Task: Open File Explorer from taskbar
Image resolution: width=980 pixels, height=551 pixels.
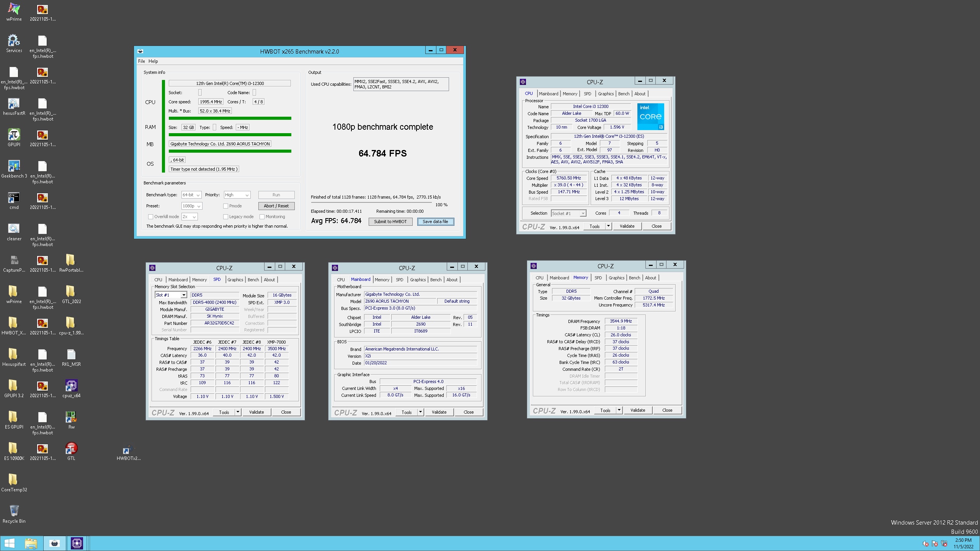Action: [x=31, y=543]
